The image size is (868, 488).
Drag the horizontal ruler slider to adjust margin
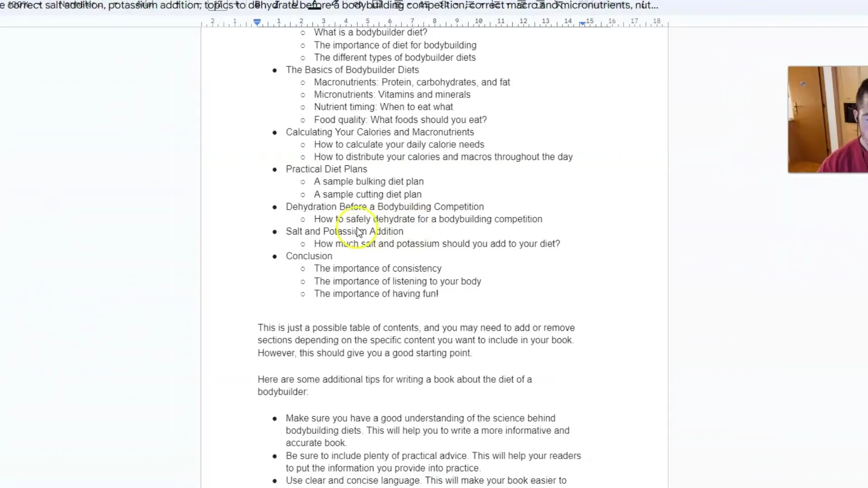coord(257,22)
